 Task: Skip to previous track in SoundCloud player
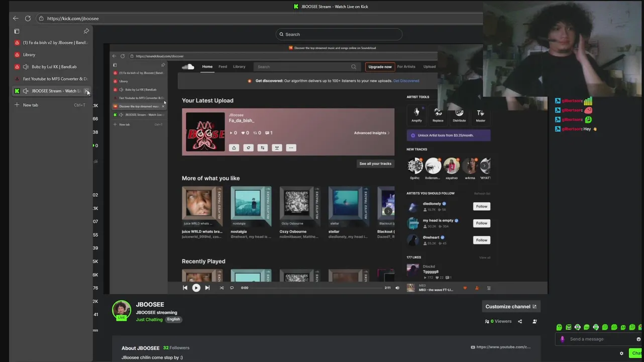click(x=185, y=288)
